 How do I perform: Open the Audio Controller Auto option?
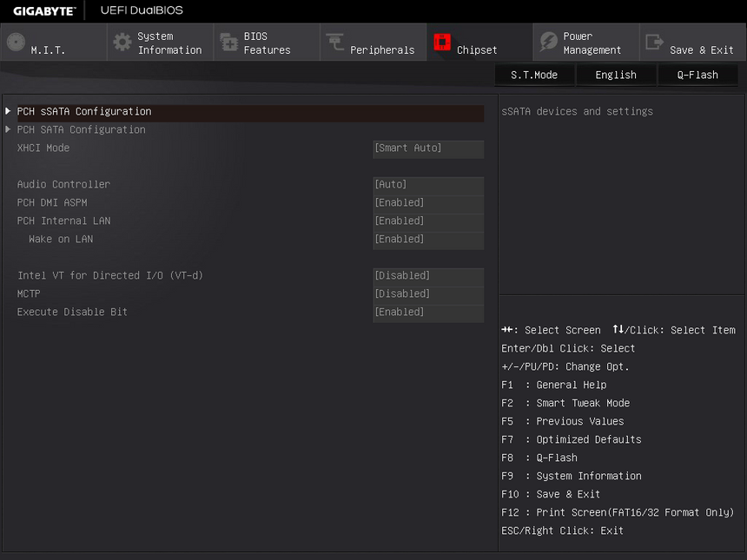click(x=427, y=185)
